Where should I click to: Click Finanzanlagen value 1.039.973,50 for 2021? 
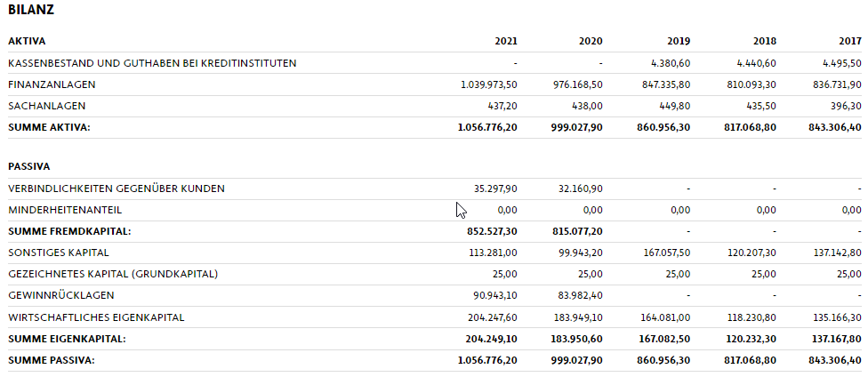coord(489,84)
